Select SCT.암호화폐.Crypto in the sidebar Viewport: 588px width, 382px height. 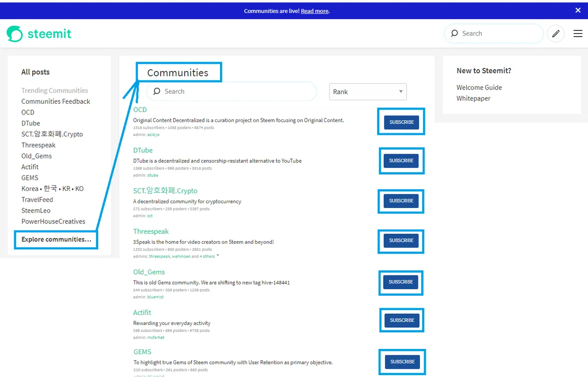(x=52, y=134)
